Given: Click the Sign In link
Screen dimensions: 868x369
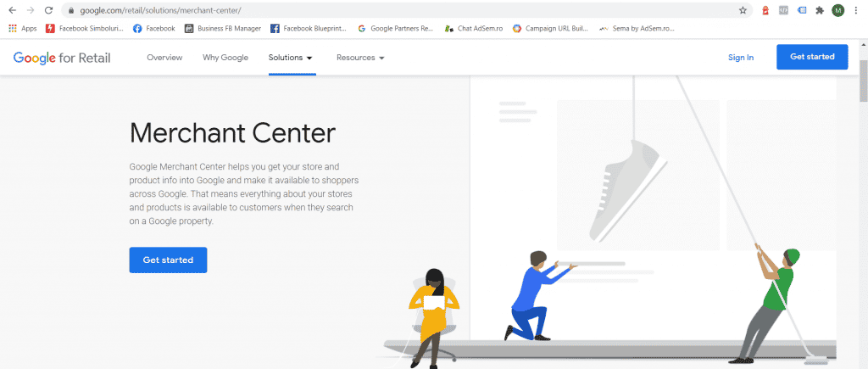Looking at the screenshot, I should pyautogui.click(x=740, y=58).
